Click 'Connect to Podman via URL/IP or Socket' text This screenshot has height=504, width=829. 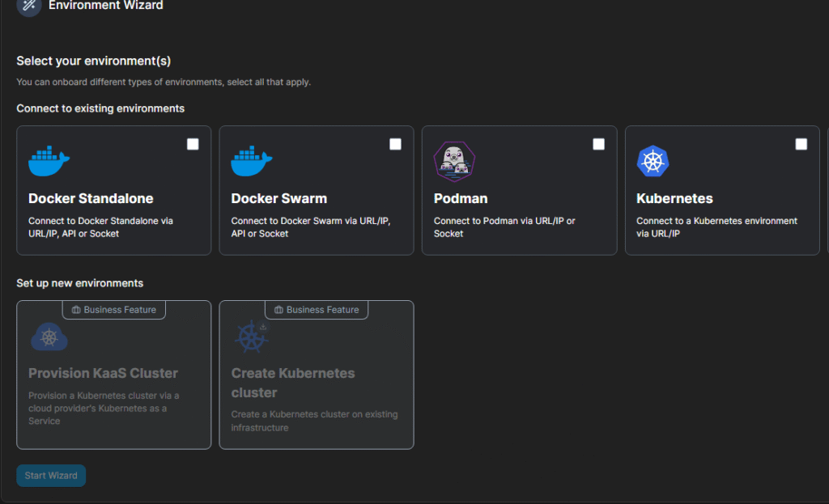(x=504, y=227)
